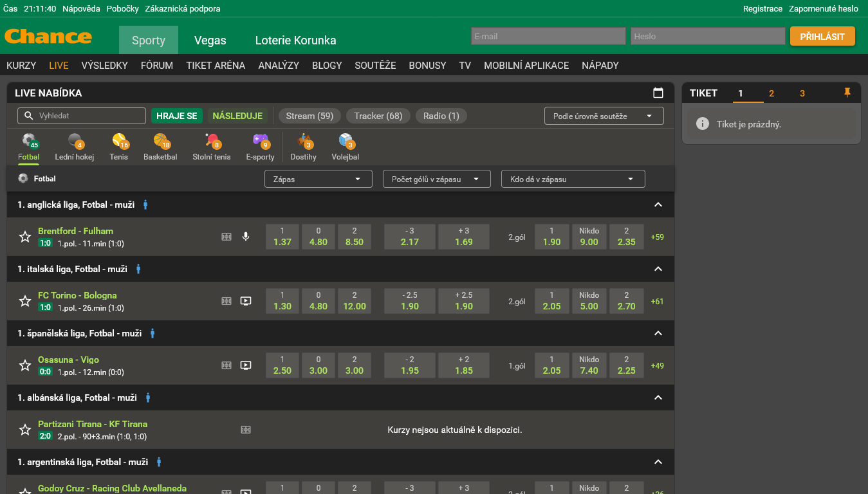Screen dimensions: 868x494
Task: Open the Brentford - Fulham match detail
Action: tap(75, 231)
